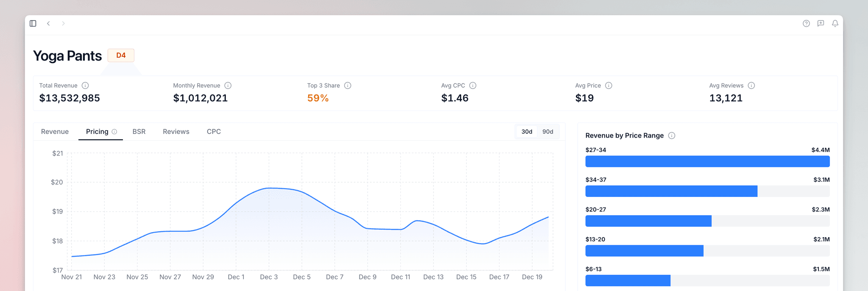This screenshot has width=868, height=291.
Task: Show the info tooltip beside Monthly Revenue
Action: pos(228,86)
